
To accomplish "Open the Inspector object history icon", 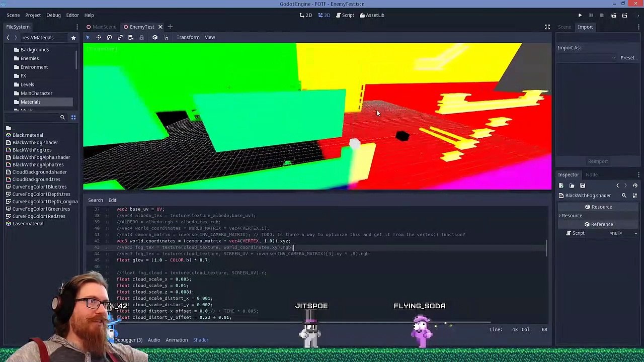I will [x=635, y=186].
